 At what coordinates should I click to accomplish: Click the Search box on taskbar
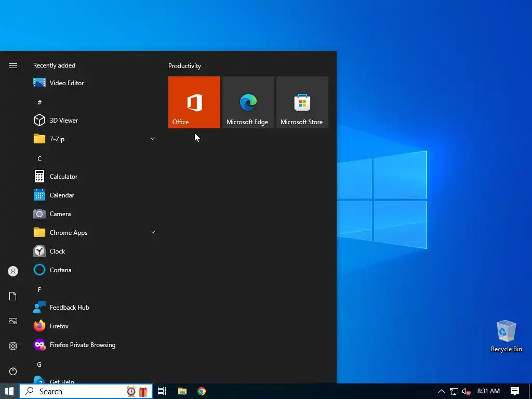[x=86, y=391]
